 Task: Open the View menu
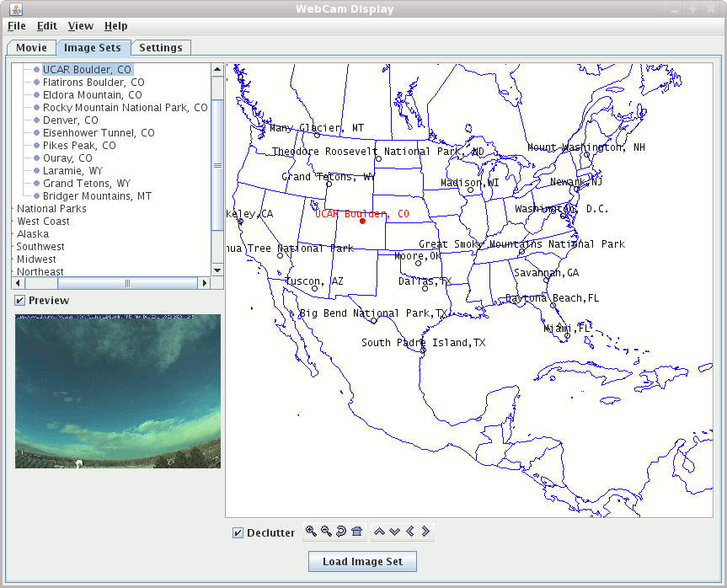coord(80,26)
